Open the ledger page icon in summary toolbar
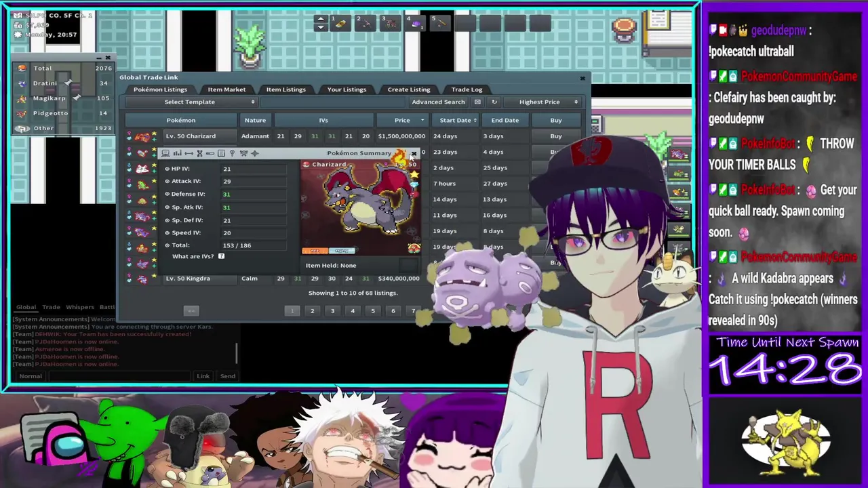 (221, 153)
